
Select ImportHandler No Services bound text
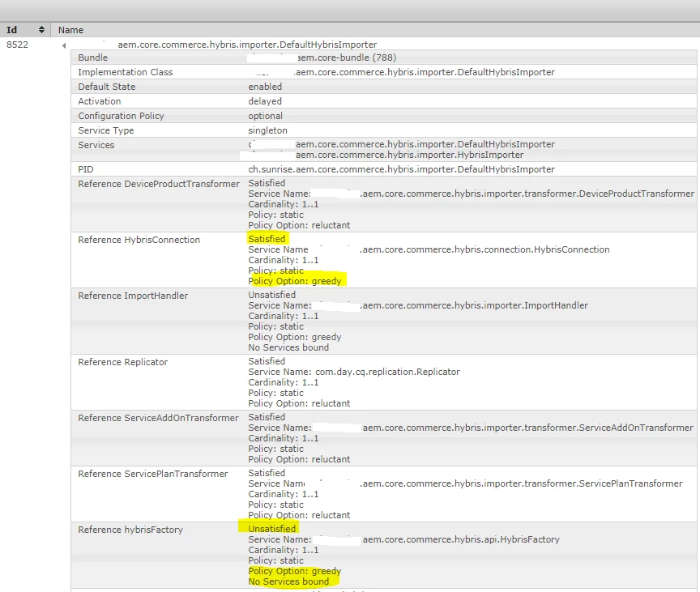288,347
